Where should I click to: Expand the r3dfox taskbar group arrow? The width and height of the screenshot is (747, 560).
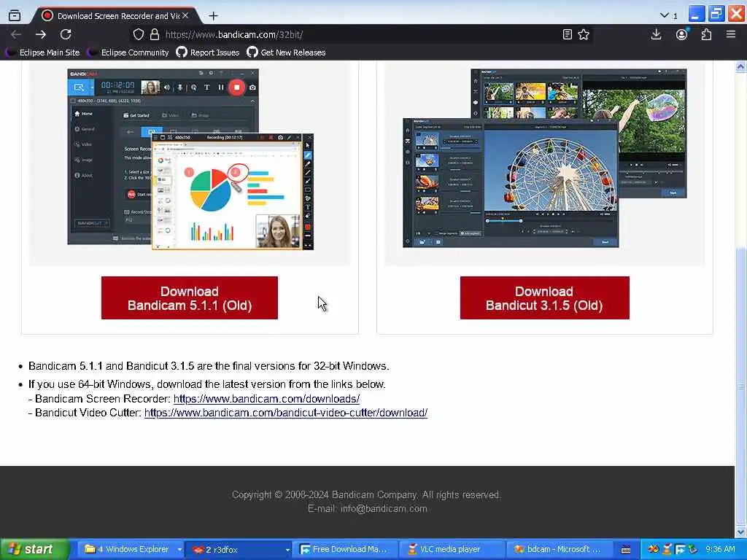point(287,550)
